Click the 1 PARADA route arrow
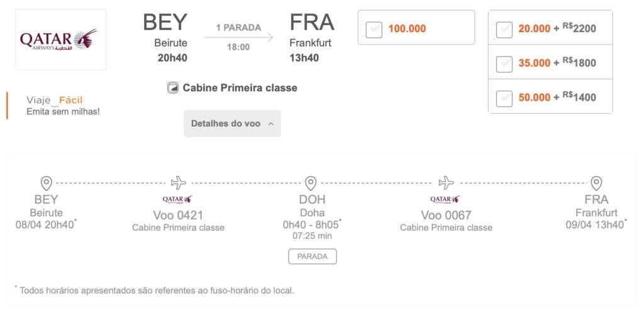The height and width of the screenshot is (310, 644). 238,37
